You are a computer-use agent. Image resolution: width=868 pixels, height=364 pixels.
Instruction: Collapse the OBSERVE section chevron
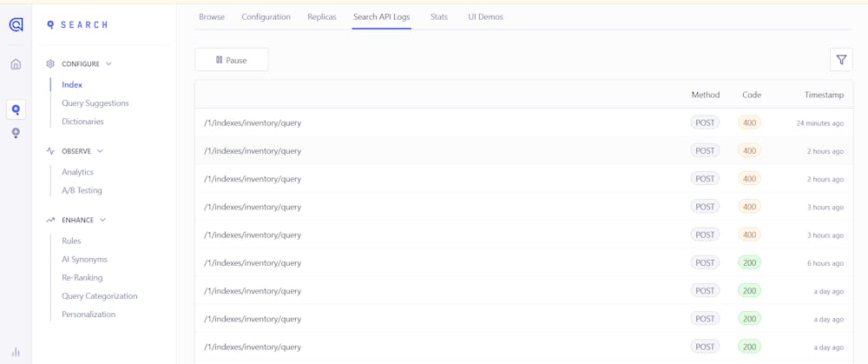point(100,150)
